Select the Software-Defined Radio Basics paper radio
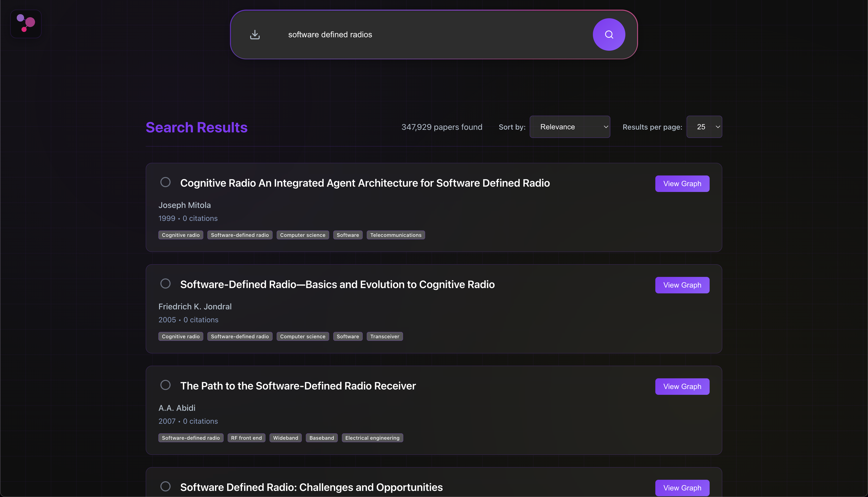868x497 pixels. pos(165,284)
